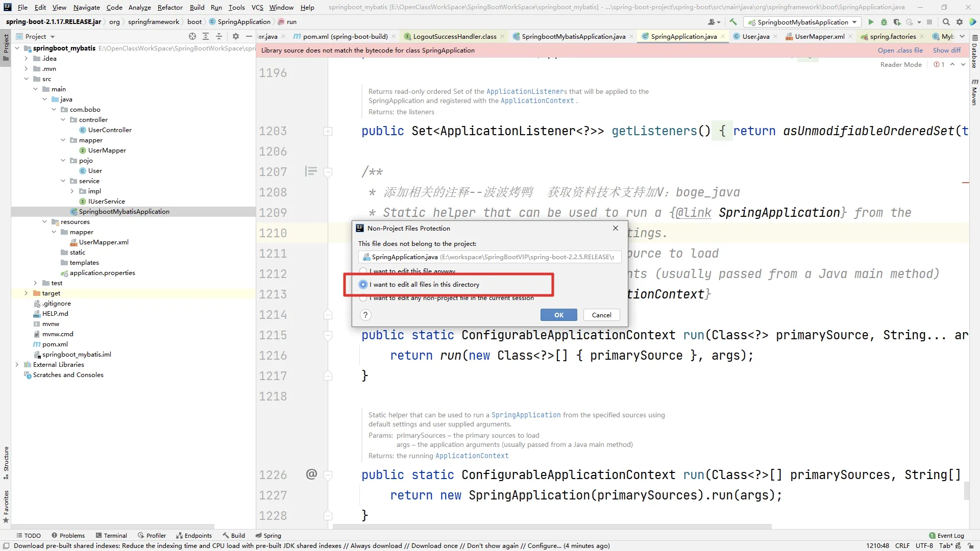The height and width of the screenshot is (551, 980).
Task: Collapse the src folder
Action: point(26,79)
